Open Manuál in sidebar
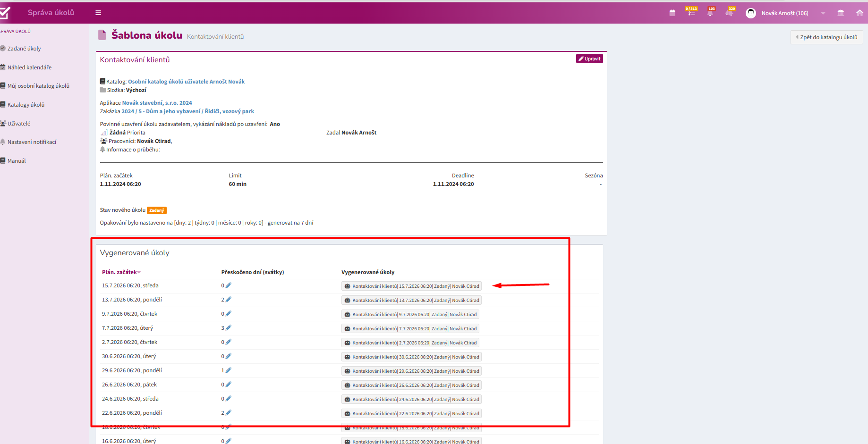This screenshot has width=868, height=444. tap(16, 161)
